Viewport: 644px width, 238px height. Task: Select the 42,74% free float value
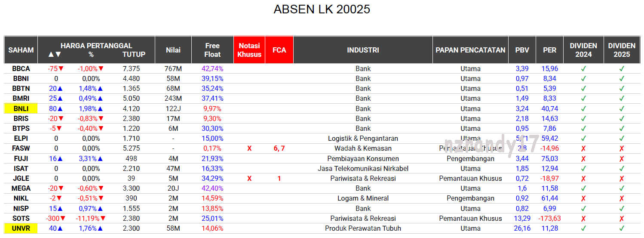tap(212, 69)
